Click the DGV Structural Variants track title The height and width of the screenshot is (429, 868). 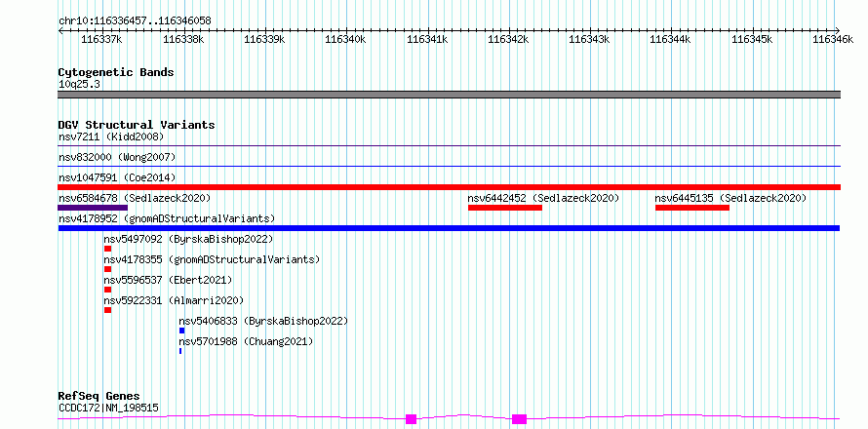(137, 125)
